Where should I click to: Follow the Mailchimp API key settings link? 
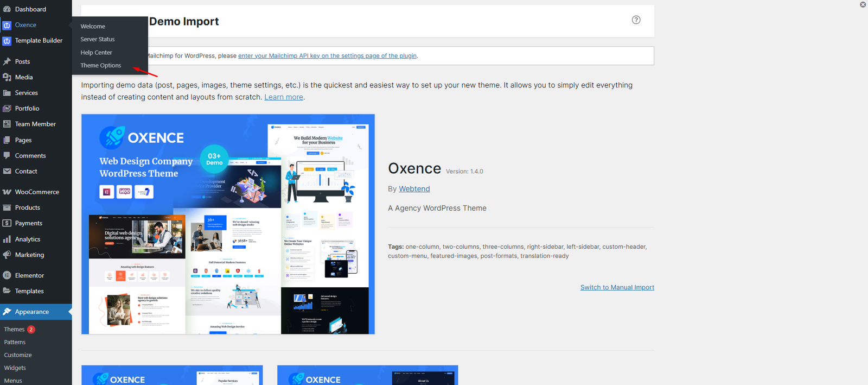(x=327, y=56)
